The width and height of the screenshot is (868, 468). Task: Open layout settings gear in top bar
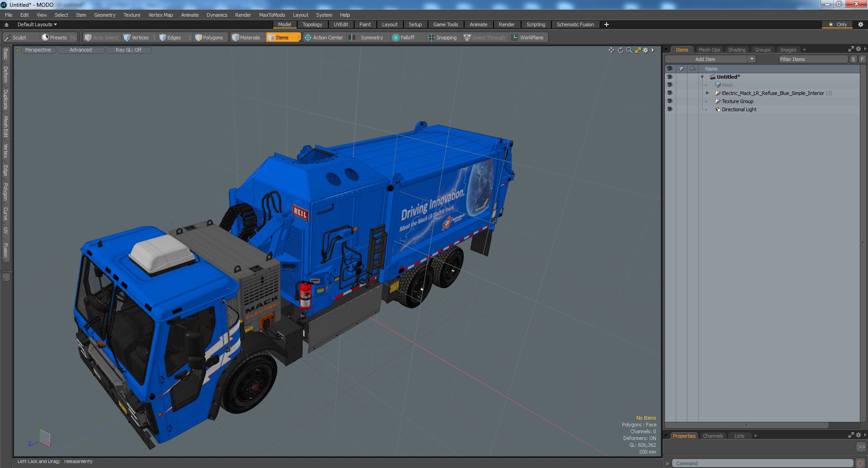point(860,24)
